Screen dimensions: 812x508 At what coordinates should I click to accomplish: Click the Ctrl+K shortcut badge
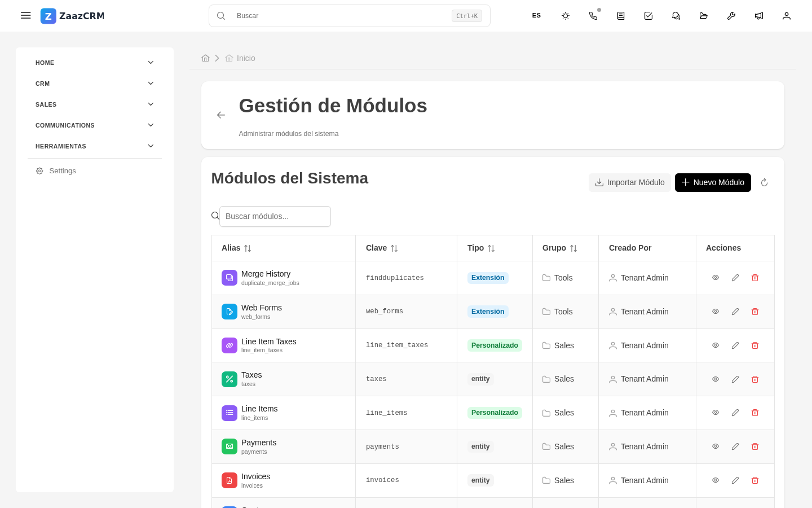tap(467, 16)
